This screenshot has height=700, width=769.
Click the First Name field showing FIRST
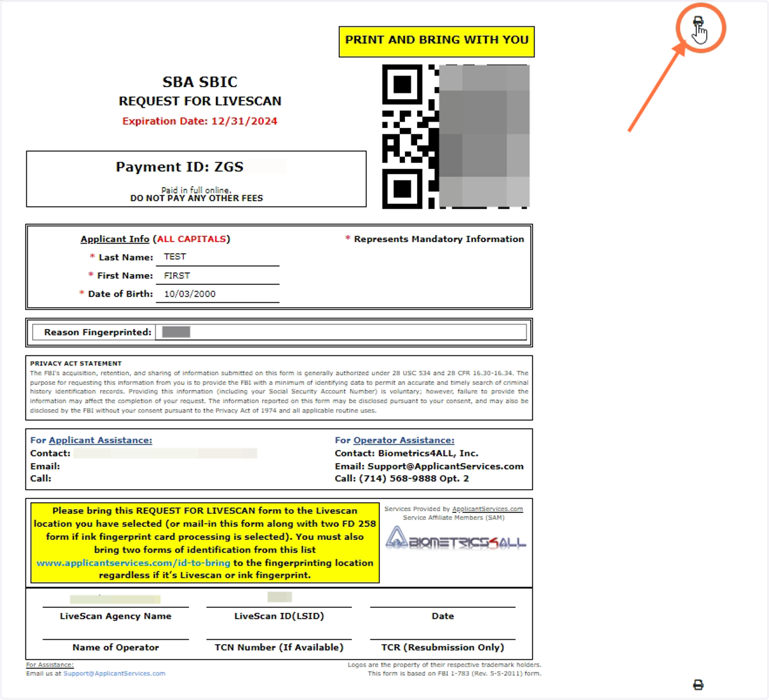(218, 275)
